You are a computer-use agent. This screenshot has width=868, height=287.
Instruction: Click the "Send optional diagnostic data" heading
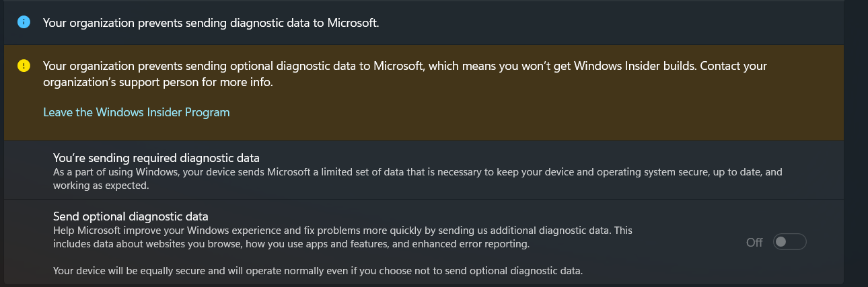pos(131,216)
